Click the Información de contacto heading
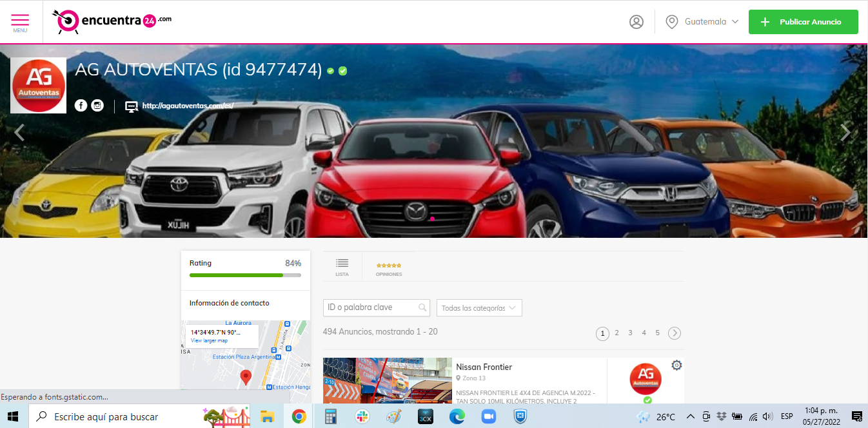The image size is (868, 428). 230,303
